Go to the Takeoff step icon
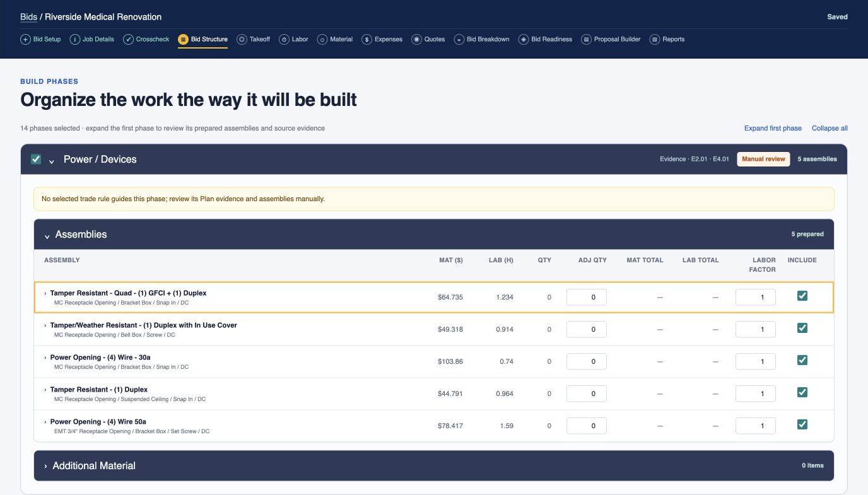Viewport: 868px width, 495px height. (242, 39)
